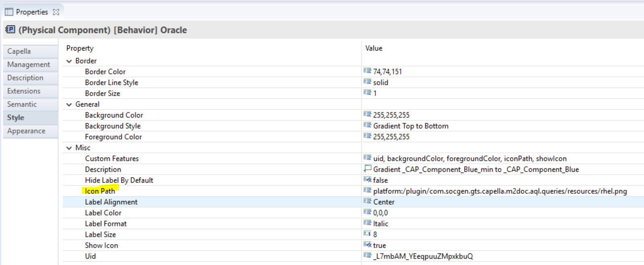The height and width of the screenshot is (265, 644).
Task: Click the Property column header
Action: click(x=80, y=48)
